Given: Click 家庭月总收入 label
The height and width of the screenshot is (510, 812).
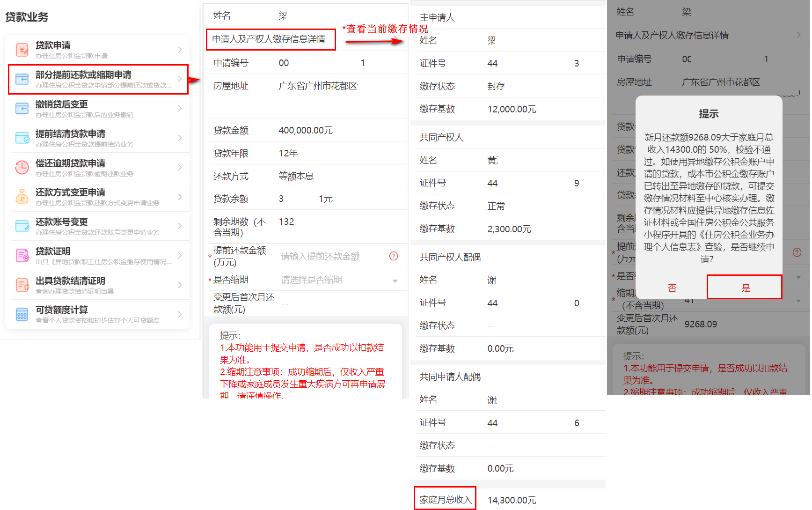Looking at the screenshot, I should click(x=445, y=499).
